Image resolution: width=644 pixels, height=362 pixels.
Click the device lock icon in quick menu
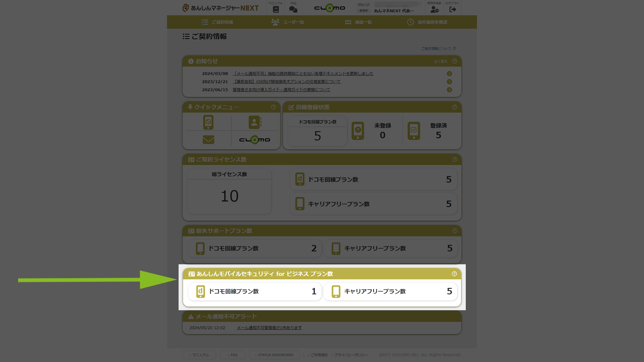tap(208, 122)
